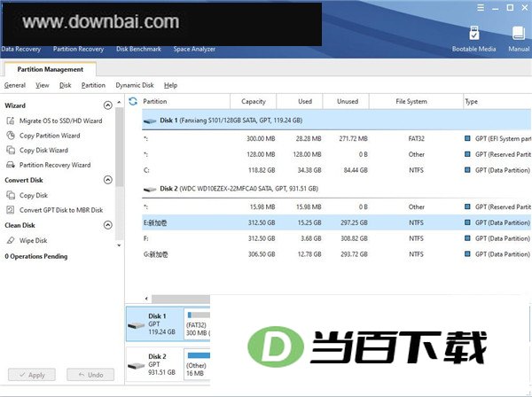Click sidebar scrollbar up arrow
This screenshot has height=397, width=532.
pos(119,102)
